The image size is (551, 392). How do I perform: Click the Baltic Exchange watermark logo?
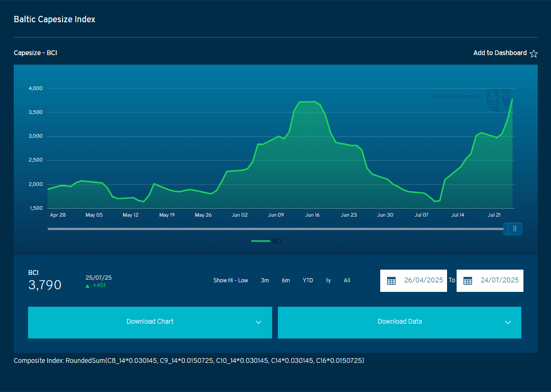498,100
